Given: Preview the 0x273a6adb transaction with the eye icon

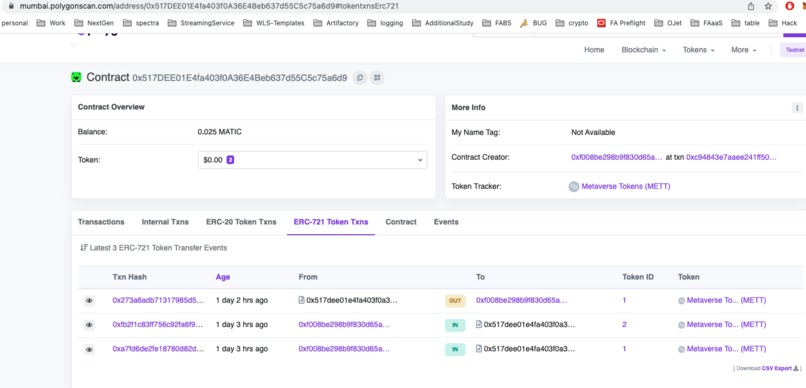Looking at the screenshot, I should pyautogui.click(x=89, y=301).
